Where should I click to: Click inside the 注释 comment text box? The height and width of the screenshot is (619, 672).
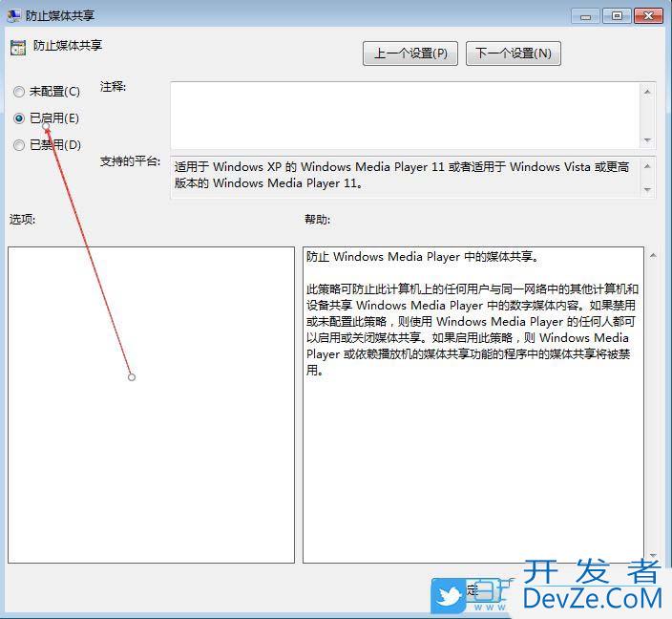[406, 116]
